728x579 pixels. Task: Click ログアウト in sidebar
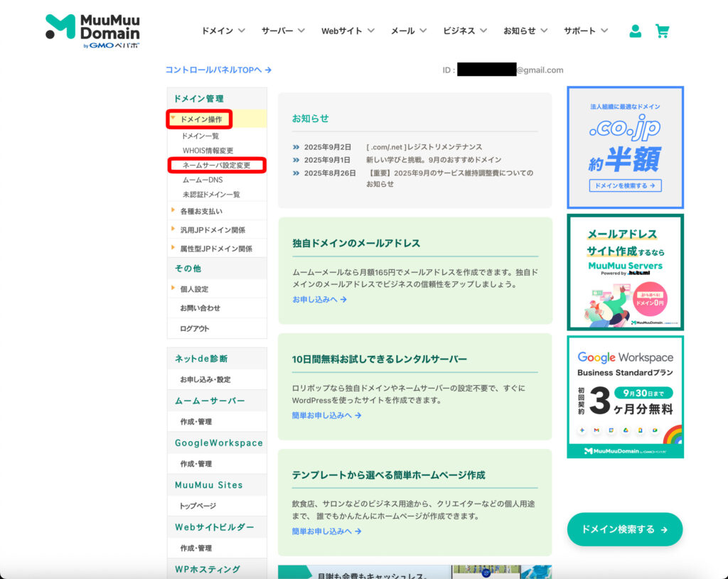195,328
